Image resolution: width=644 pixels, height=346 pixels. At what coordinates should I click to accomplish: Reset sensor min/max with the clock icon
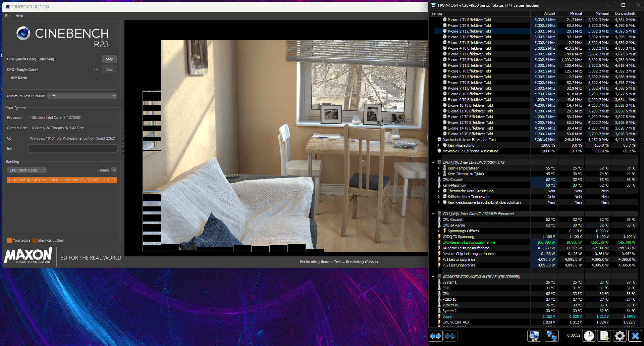(x=589, y=336)
